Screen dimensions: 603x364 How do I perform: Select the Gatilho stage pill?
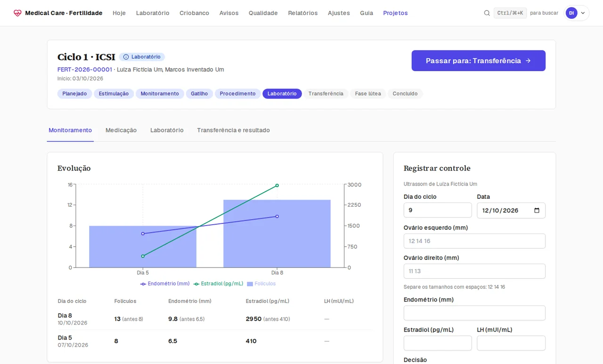pos(200,94)
